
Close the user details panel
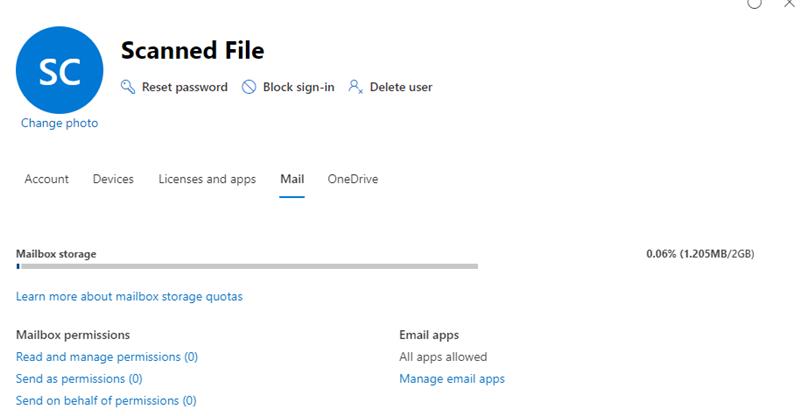coord(788,4)
